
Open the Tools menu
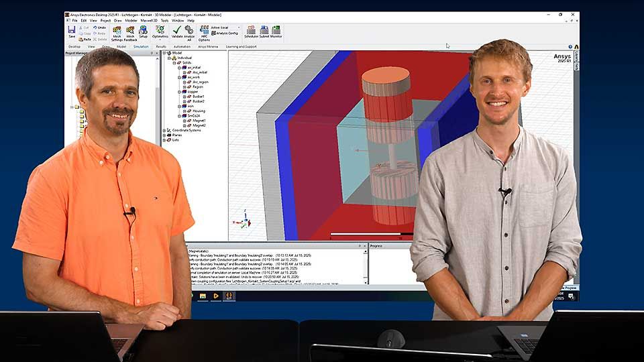[x=165, y=20]
